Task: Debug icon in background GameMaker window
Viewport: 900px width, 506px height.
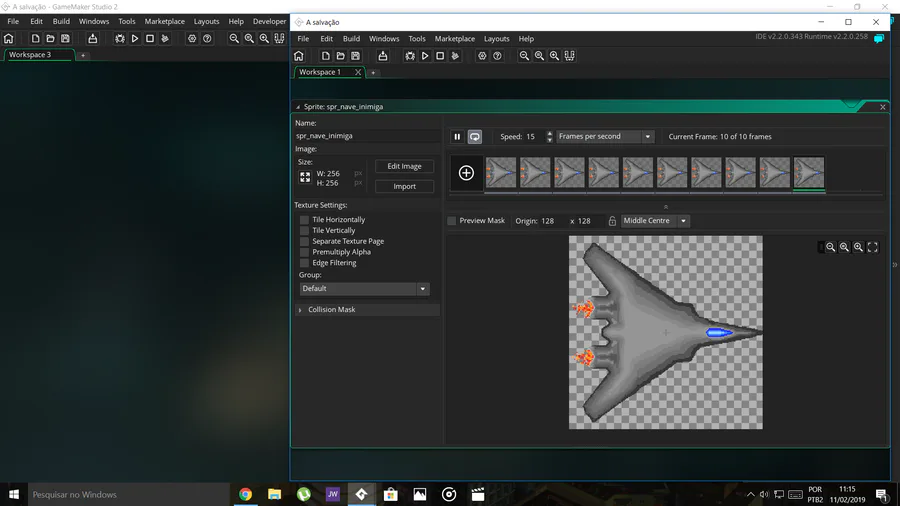Action: click(119, 38)
